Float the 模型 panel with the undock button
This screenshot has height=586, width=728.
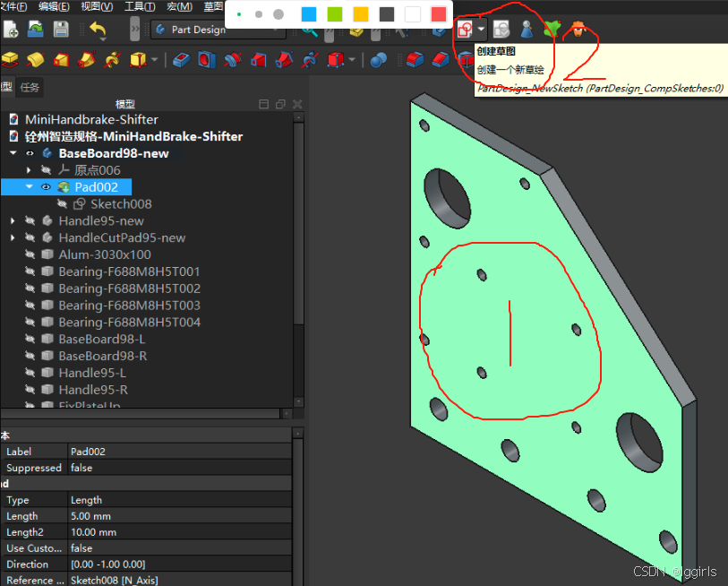click(x=280, y=104)
